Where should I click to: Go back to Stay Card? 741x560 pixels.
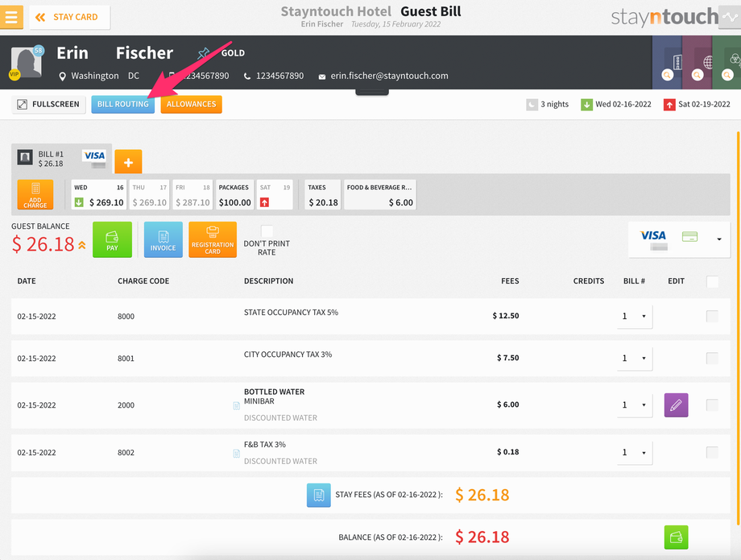pos(69,18)
